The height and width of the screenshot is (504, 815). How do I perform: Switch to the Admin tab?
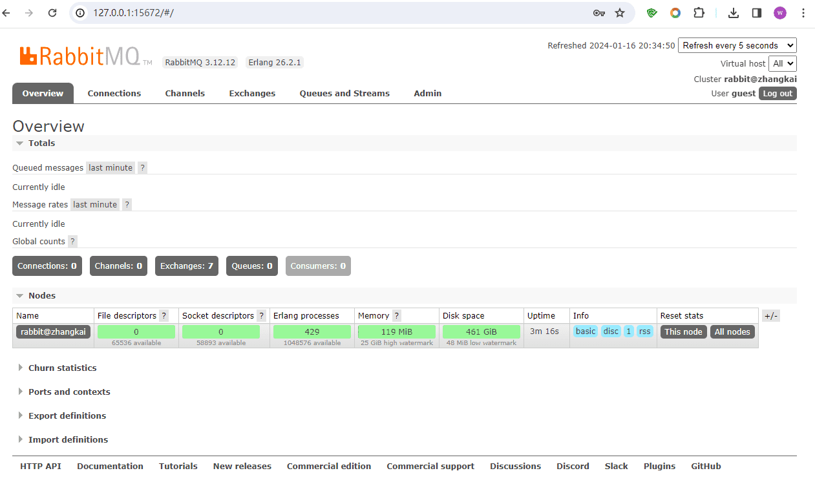428,93
